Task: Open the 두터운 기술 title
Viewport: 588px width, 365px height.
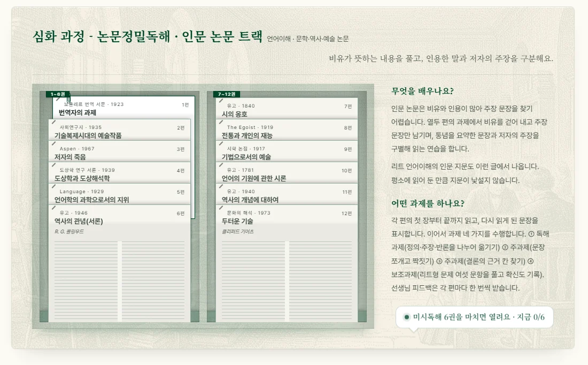Action: click(237, 221)
